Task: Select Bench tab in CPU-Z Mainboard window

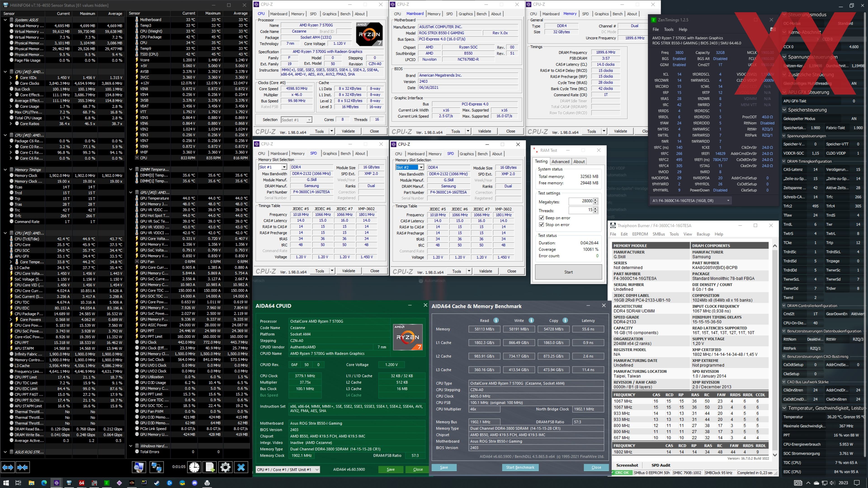Action: [x=481, y=14]
